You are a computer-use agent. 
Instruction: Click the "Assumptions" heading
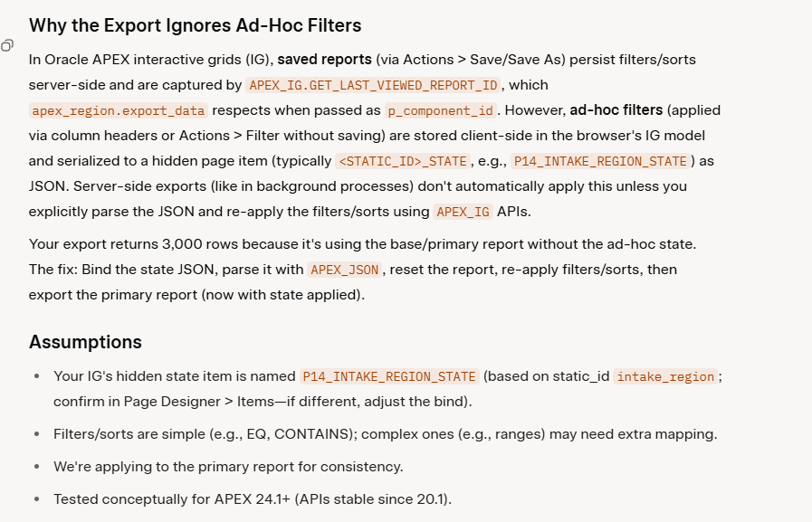coord(85,342)
